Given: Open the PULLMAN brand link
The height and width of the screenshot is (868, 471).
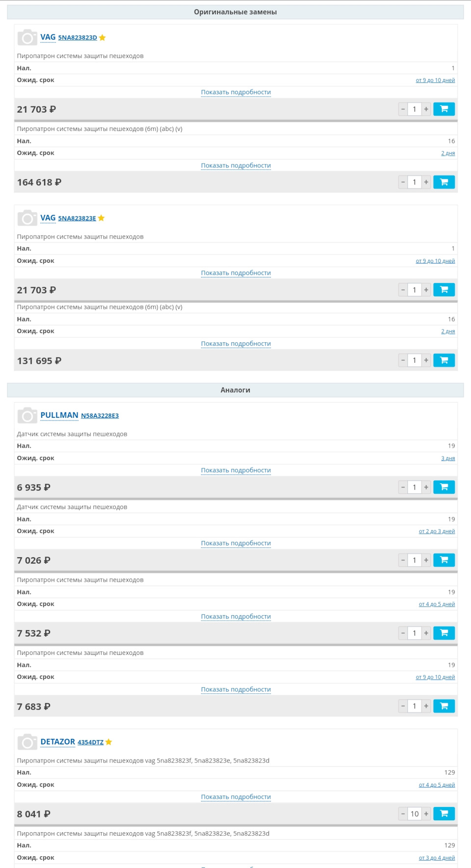Looking at the screenshot, I should coord(59,415).
